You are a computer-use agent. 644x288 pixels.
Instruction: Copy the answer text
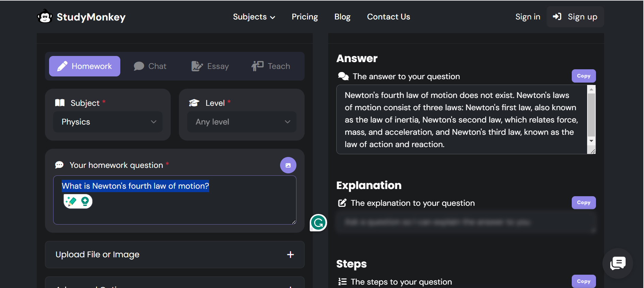(x=583, y=76)
